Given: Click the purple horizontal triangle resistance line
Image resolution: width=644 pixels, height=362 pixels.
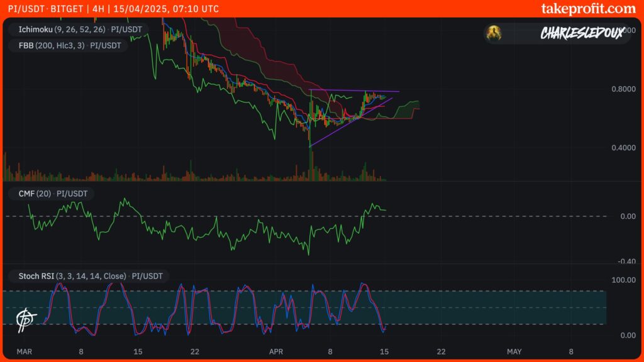Looking at the screenshot, I should [352, 91].
